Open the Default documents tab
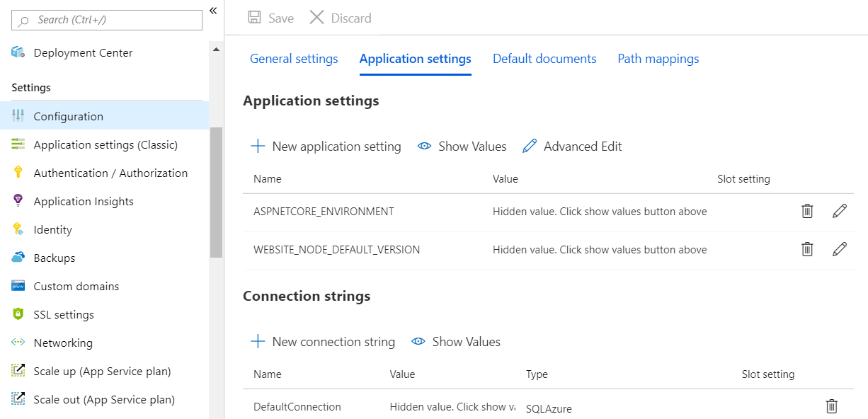This screenshot has width=868, height=419. [544, 59]
